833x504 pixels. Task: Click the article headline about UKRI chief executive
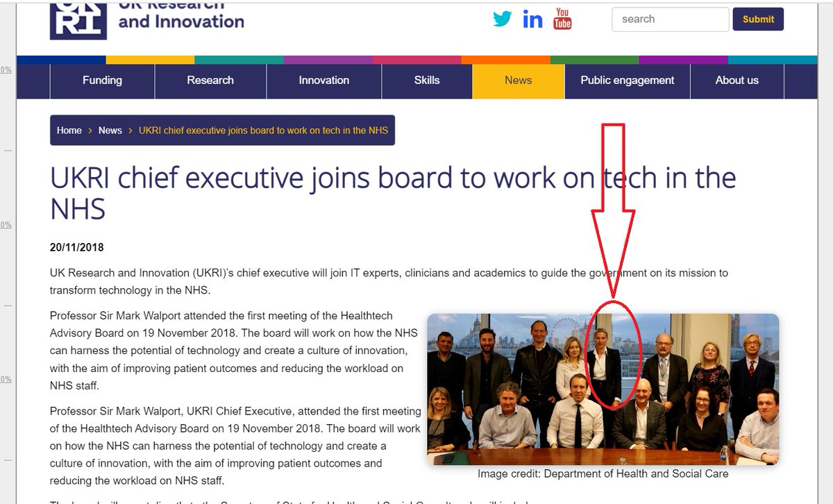coord(393,193)
